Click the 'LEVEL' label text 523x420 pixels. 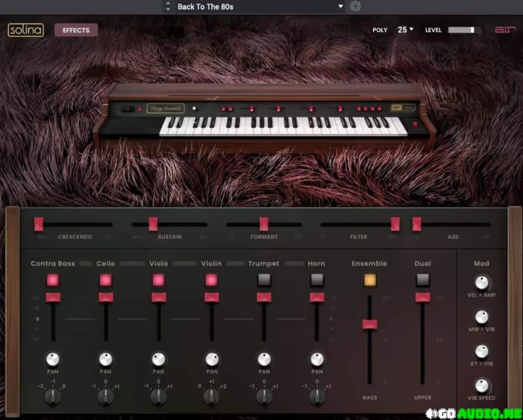tap(433, 30)
